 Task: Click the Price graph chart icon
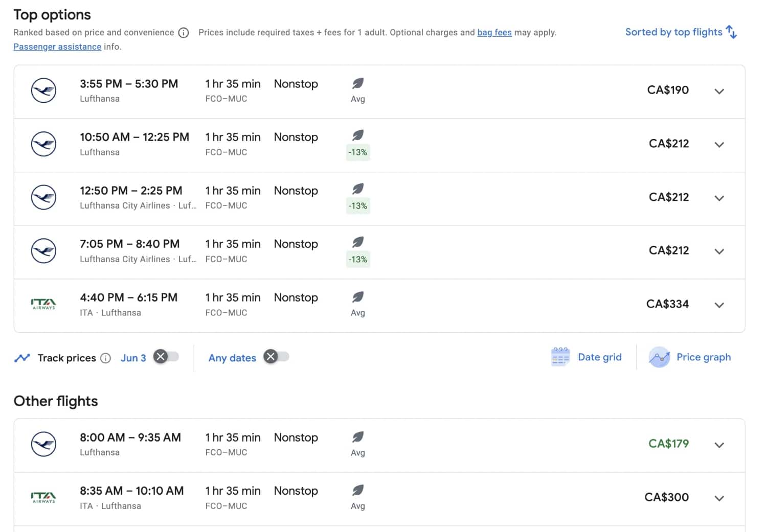click(659, 357)
